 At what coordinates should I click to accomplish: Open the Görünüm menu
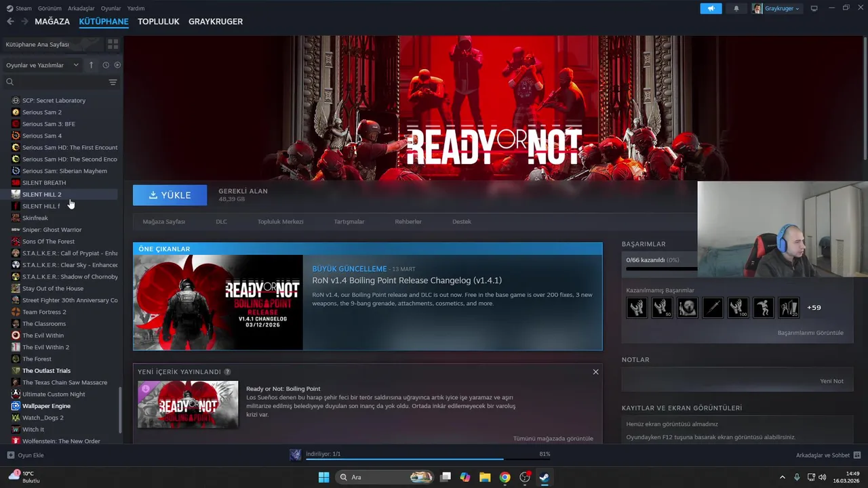coord(50,8)
